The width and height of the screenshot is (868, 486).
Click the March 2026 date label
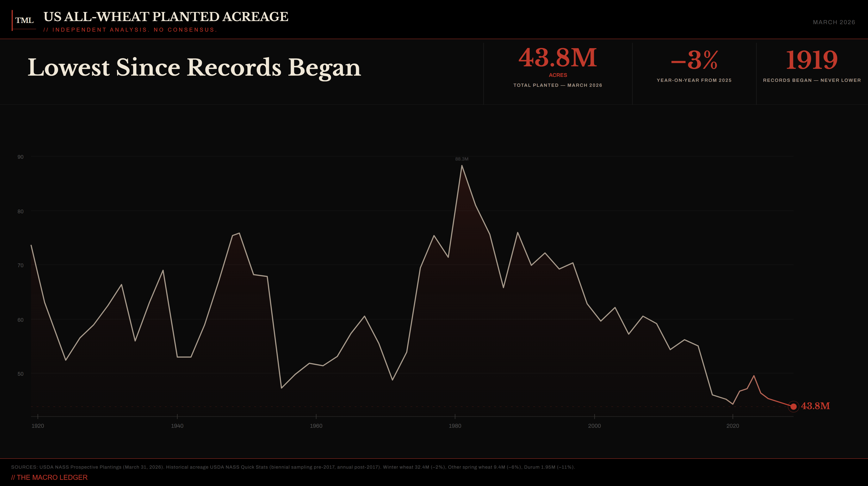(x=834, y=22)
